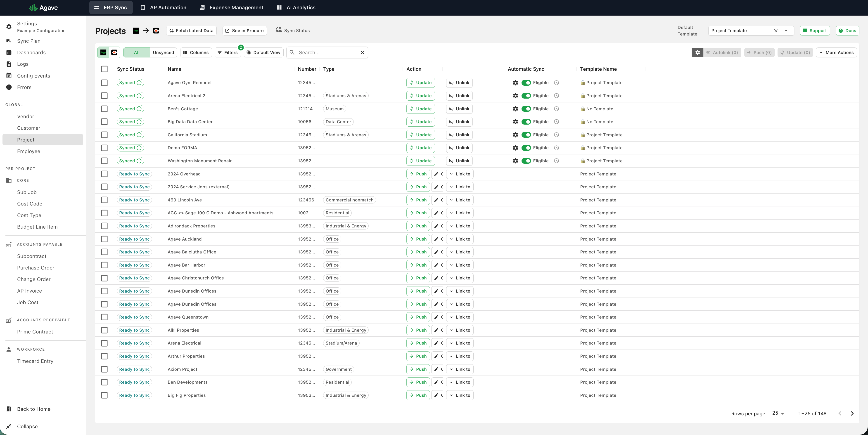Image resolution: width=868 pixels, height=435 pixels.
Task: Open Link to dropdown for Ben Developments
Action: pos(460,383)
